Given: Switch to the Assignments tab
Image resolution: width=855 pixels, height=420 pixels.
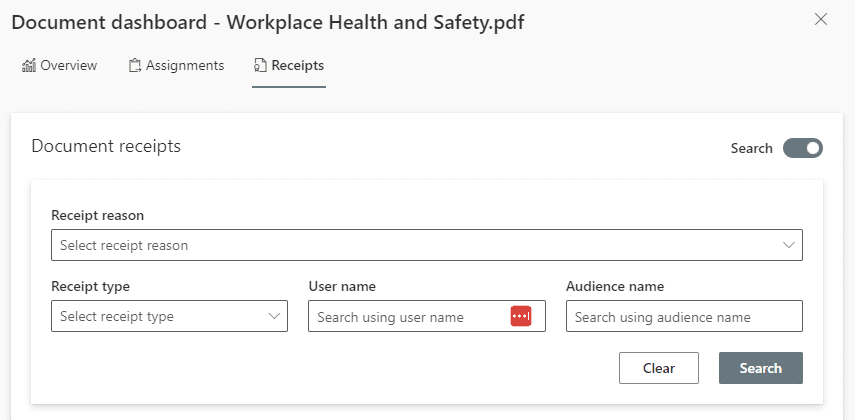Looking at the screenshot, I should pyautogui.click(x=176, y=66).
